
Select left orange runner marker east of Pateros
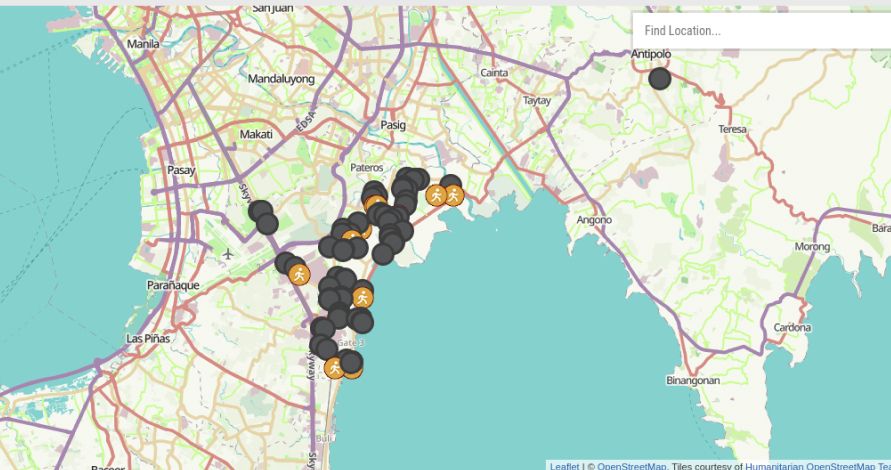(436, 195)
